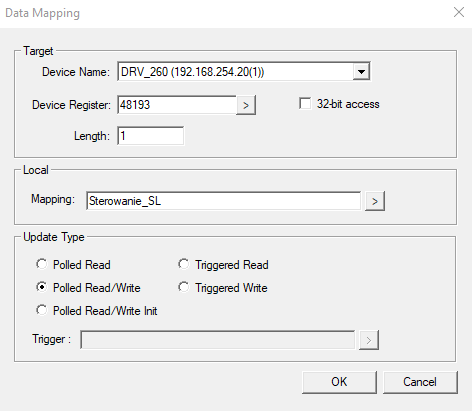
Task: Confirm with the OK button
Action: [x=339, y=382]
